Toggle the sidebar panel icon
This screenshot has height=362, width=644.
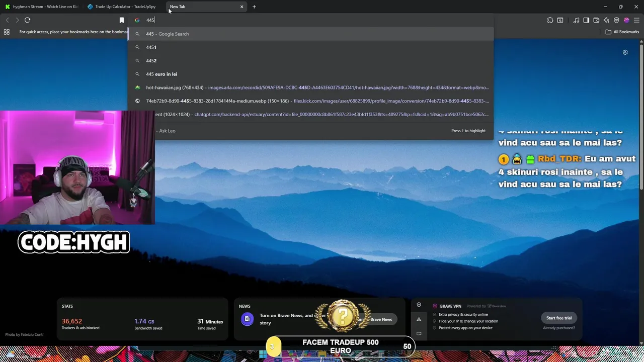tap(586, 20)
